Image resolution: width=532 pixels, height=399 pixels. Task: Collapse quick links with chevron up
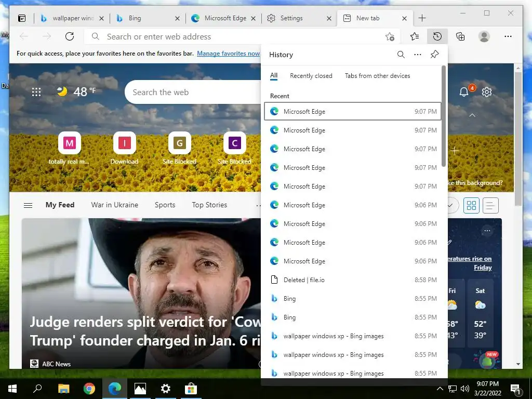(x=472, y=115)
